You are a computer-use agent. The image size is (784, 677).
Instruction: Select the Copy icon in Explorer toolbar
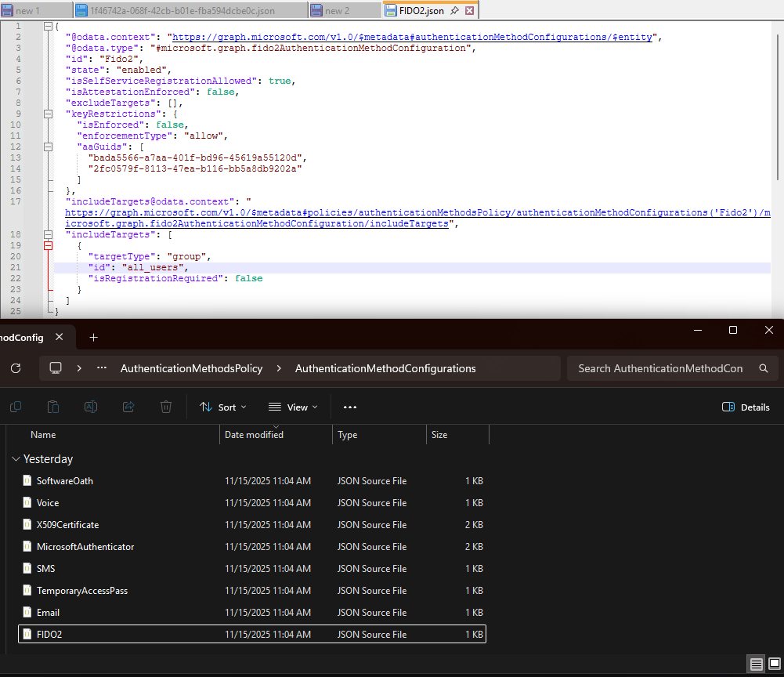(16, 407)
